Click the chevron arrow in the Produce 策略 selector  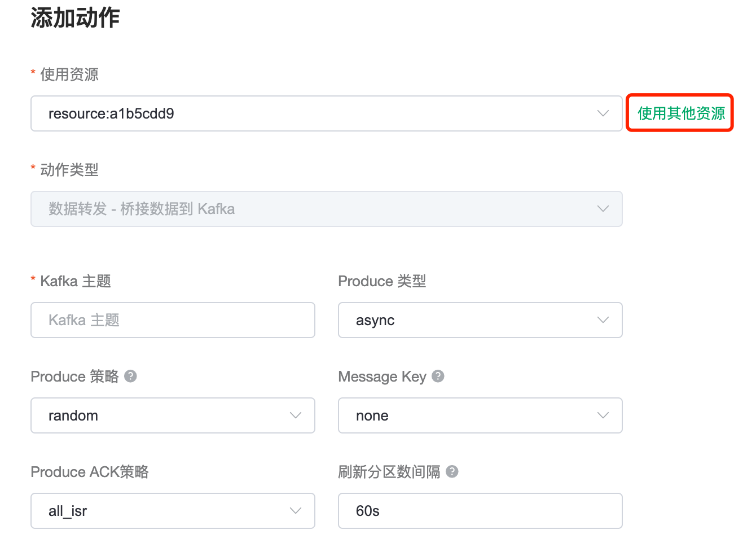pos(295,415)
